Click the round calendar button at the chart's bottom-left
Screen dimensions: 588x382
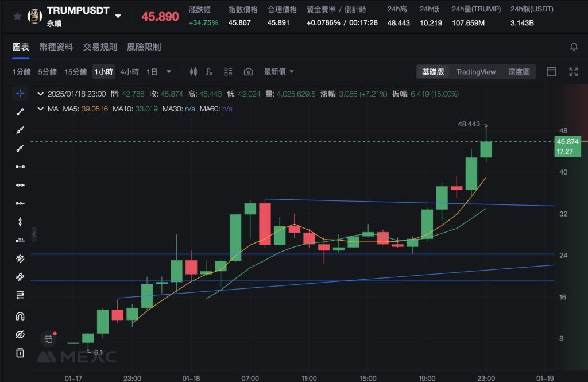tap(48, 339)
